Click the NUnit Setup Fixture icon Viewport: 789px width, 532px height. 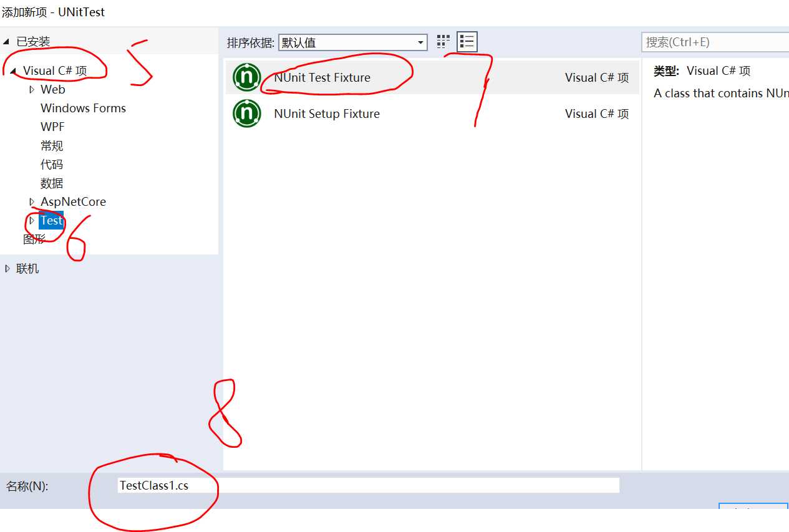point(246,114)
